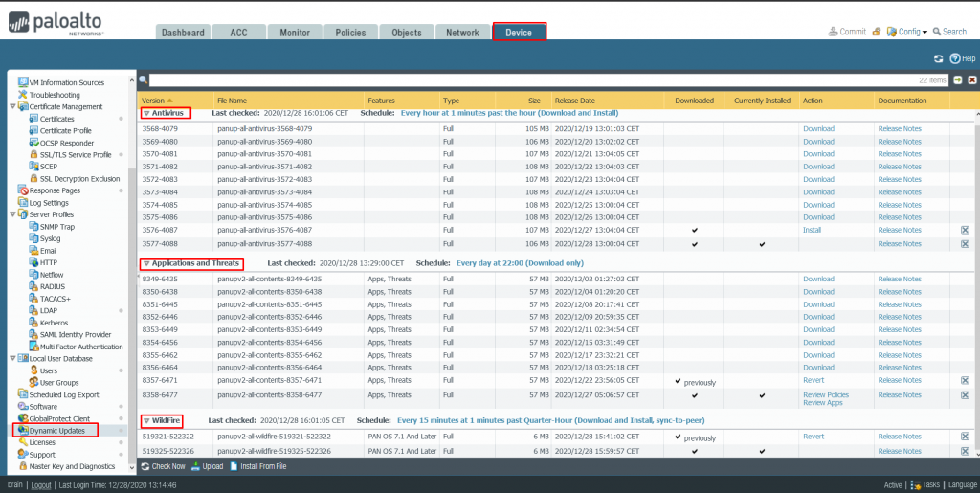The width and height of the screenshot is (980, 493).
Task: Click Install From File button
Action: (x=258, y=466)
